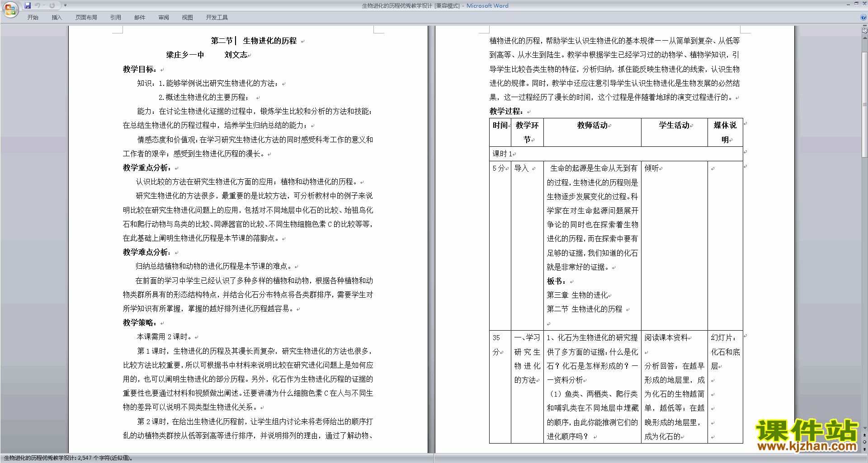Click the Save icon in Quick Access toolbar
Viewport: 868px width, 463px height.
pos(28,5)
